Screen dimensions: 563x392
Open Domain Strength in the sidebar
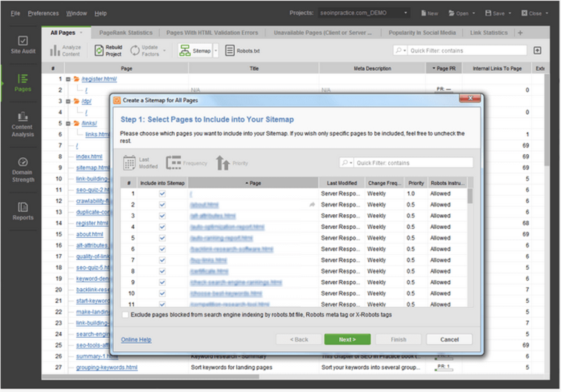click(x=22, y=168)
